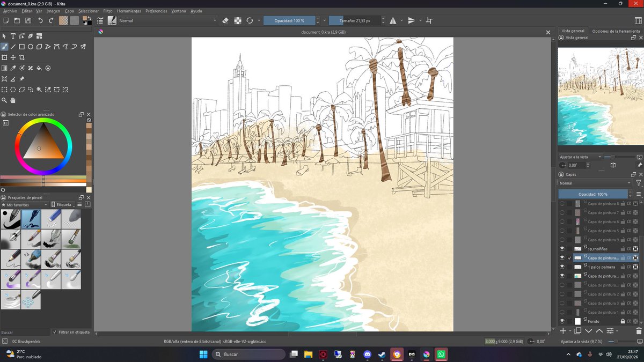
Task: Click the reload brush preset icon
Action: pos(250,20)
